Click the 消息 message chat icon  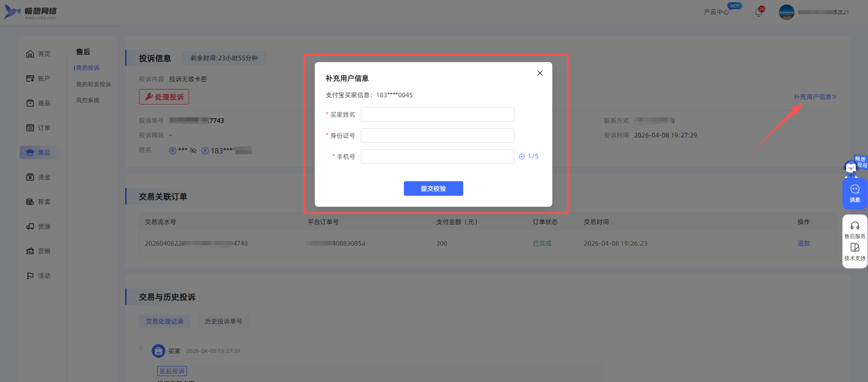pyautogui.click(x=855, y=193)
